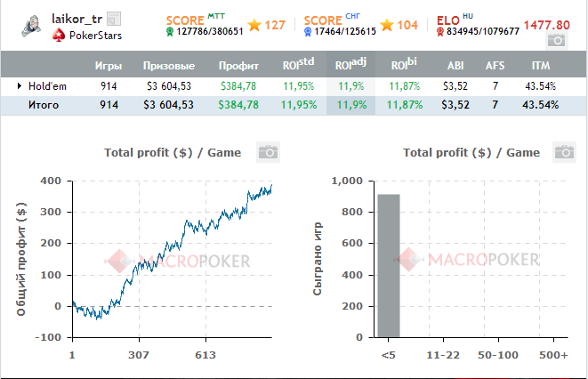Capture the line chart with its camera icon
The height and width of the screenshot is (379, 588).
268,152
